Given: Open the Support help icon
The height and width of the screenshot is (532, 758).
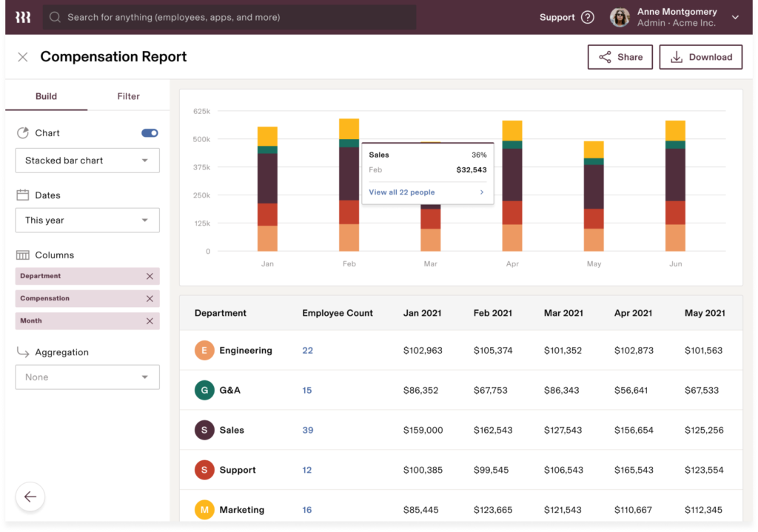Looking at the screenshot, I should coord(587,17).
